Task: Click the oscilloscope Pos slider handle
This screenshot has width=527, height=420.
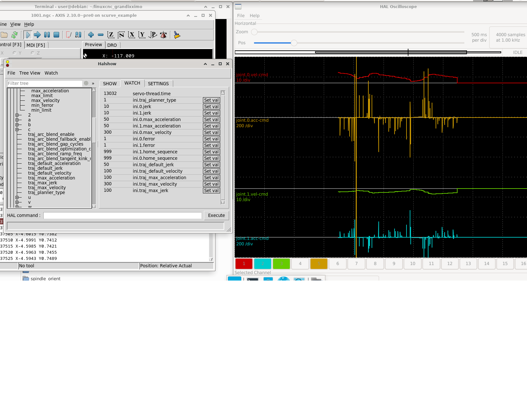Action: 294,43
